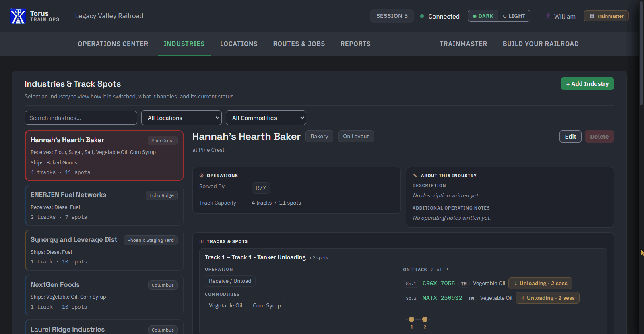Click the Operations section gear icon

coord(202,176)
